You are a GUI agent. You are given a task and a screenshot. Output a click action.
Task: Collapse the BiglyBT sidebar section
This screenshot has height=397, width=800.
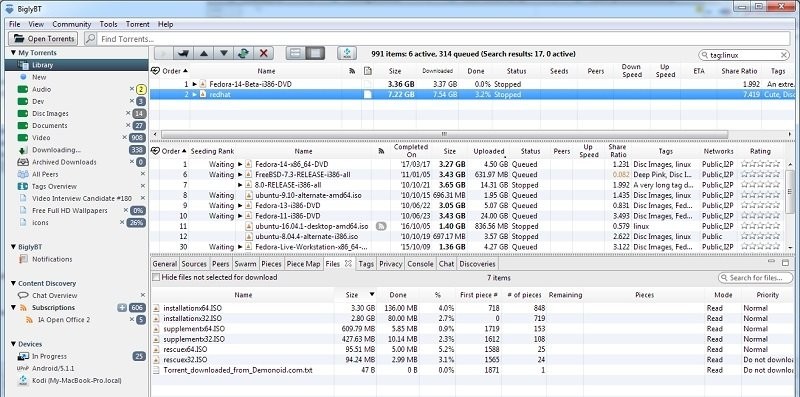pyautogui.click(x=13, y=247)
